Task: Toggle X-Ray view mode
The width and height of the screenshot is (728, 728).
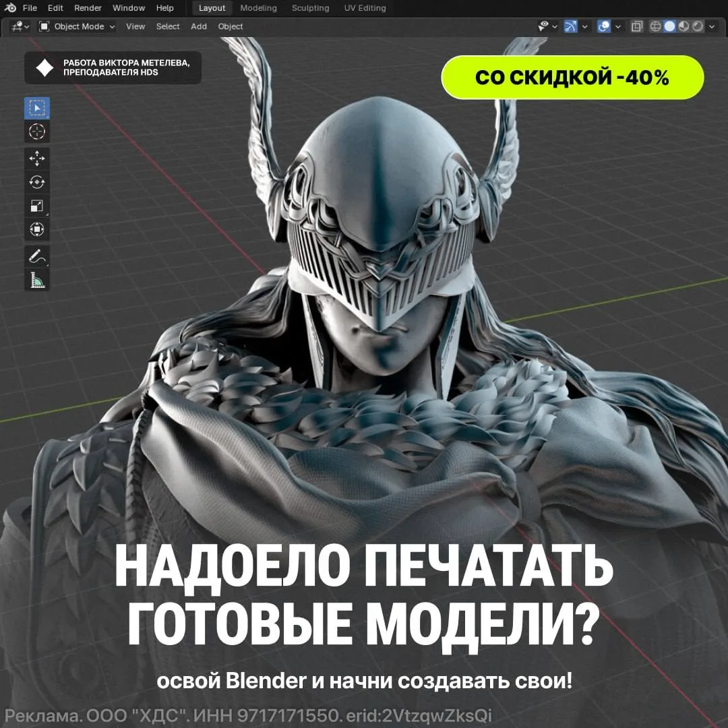Action: 636,26
